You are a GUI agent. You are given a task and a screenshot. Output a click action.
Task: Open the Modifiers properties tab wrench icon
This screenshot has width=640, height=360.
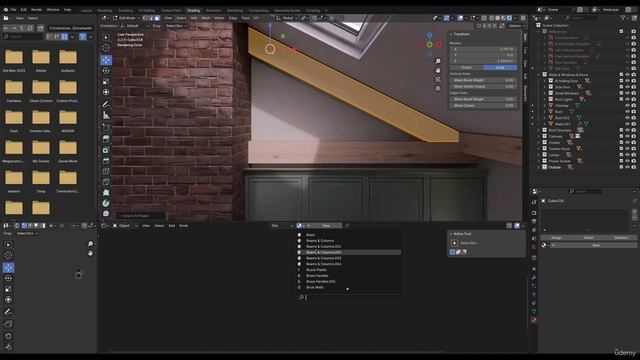click(534, 278)
